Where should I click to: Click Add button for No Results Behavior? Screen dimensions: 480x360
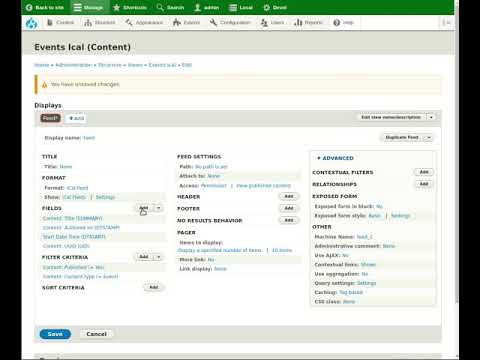tap(289, 220)
